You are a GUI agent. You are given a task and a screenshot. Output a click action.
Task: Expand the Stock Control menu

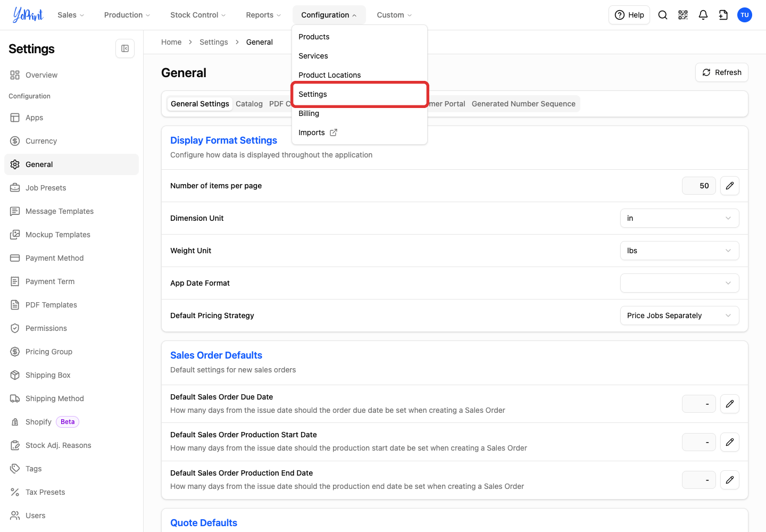point(198,15)
